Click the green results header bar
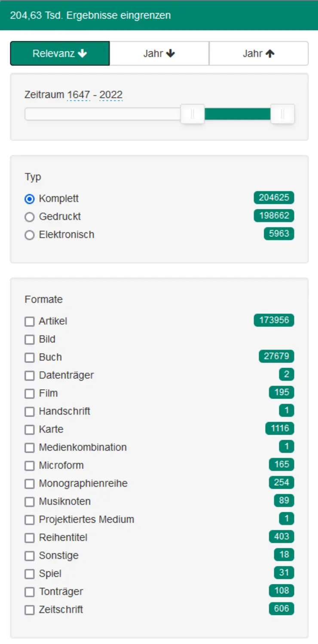 (159, 15)
